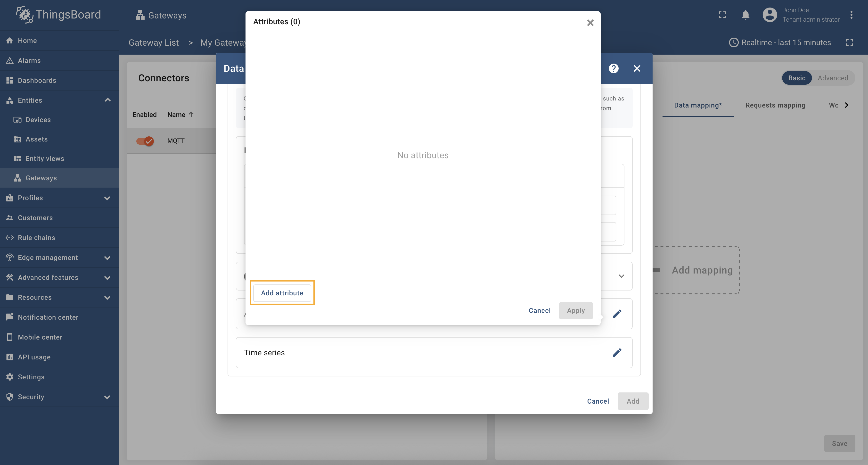Click the help question mark icon
868x465 pixels.
(x=614, y=68)
